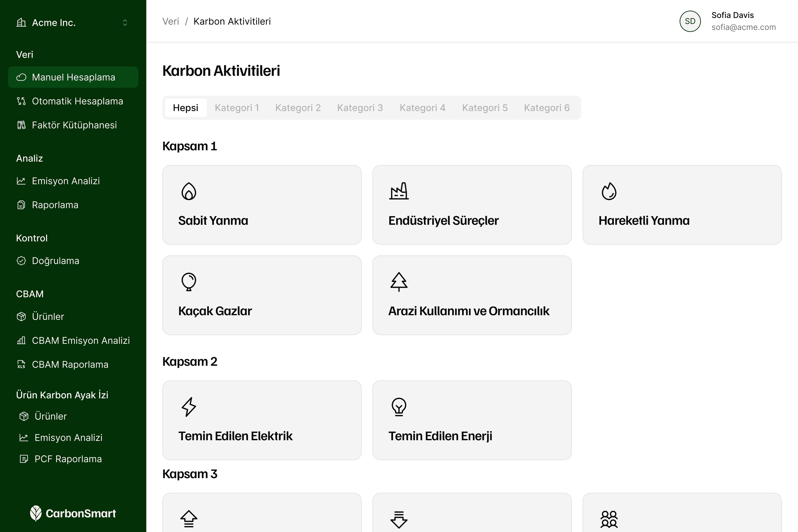The height and width of the screenshot is (532, 798).
Task: Click the droplet-flame icon on Sabit Yanma card
Action: [x=189, y=191]
